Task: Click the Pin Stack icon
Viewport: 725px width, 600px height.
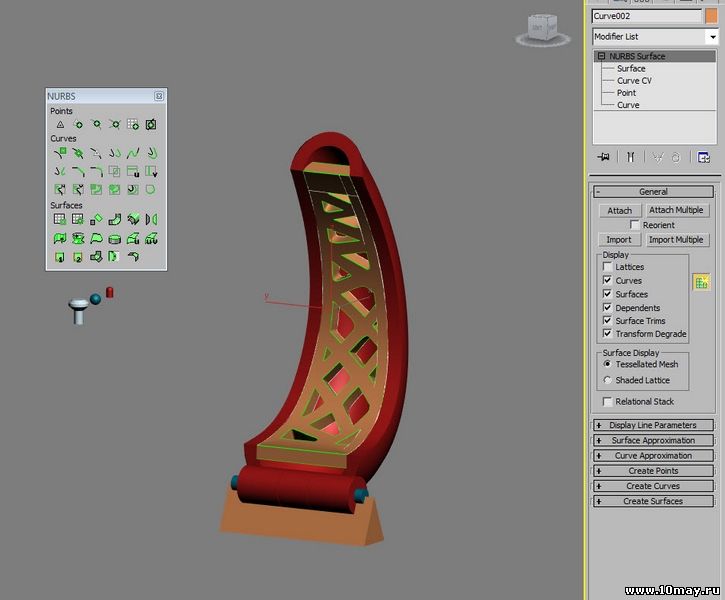Action: pyautogui.click(x=603, y=157)
